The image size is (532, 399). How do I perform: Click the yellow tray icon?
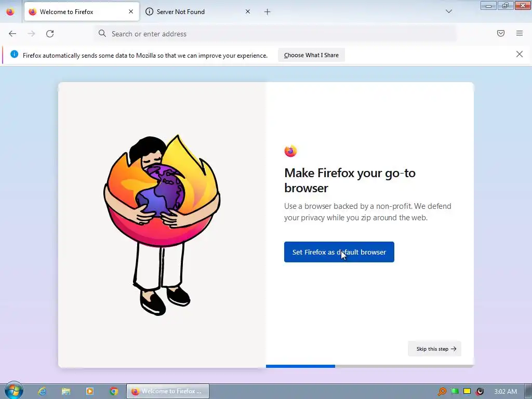click(467, 392)
